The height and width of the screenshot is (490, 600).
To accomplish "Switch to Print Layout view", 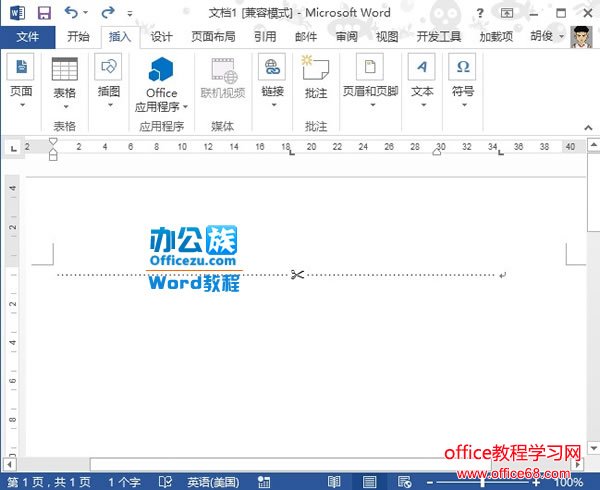I will point(369,482).
